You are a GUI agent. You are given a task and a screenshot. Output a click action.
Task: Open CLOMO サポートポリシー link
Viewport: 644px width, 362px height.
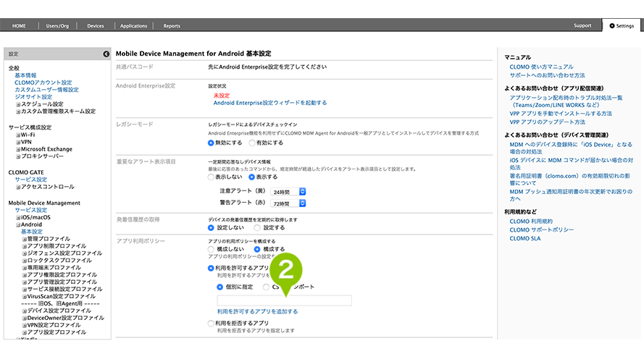(x=542, y=230)
